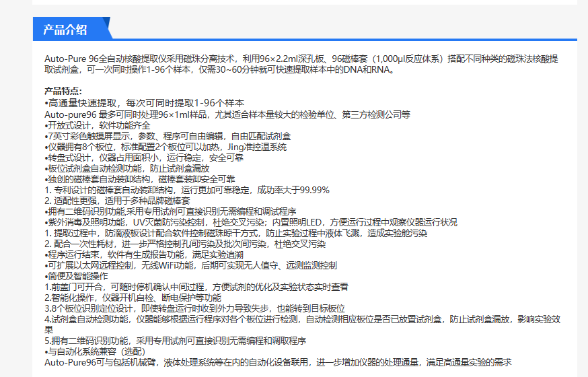588x377 pixels.
Task: Click the 产品特点 bold heading
Action: point(63,91)
